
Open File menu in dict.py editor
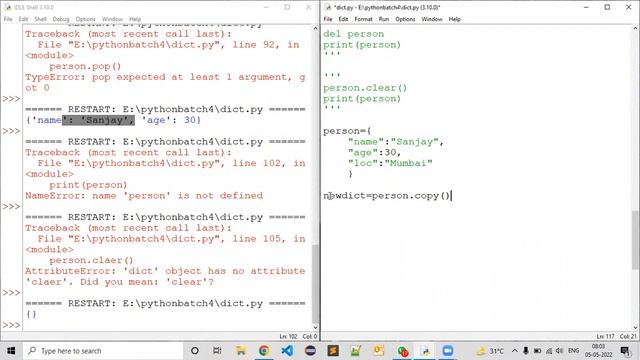point(328,19)
